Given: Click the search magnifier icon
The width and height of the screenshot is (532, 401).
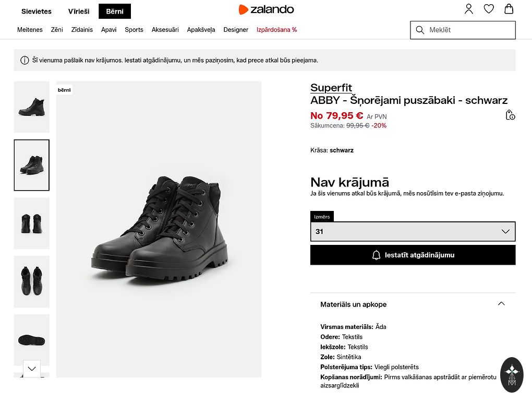Looking at the screenshot, I should (x=420, y=30).
